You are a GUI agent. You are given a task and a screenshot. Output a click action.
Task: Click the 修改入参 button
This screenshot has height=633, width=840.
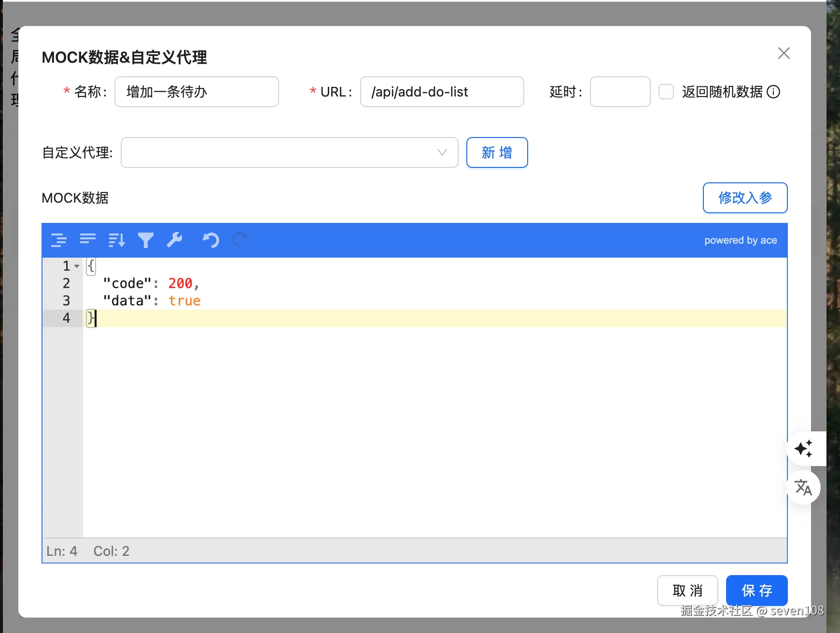[x=745, y=198]
